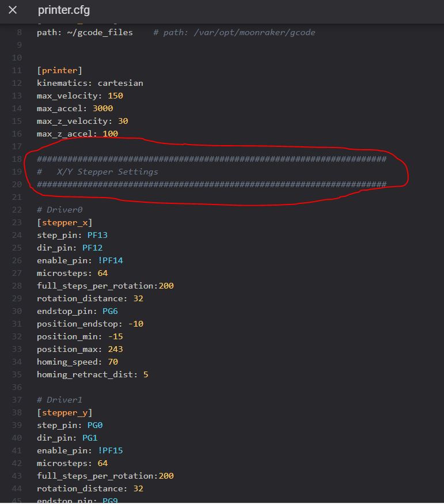The image size is (444, 504).
Task: Click the max_accel value 3000
Action: 103,108
